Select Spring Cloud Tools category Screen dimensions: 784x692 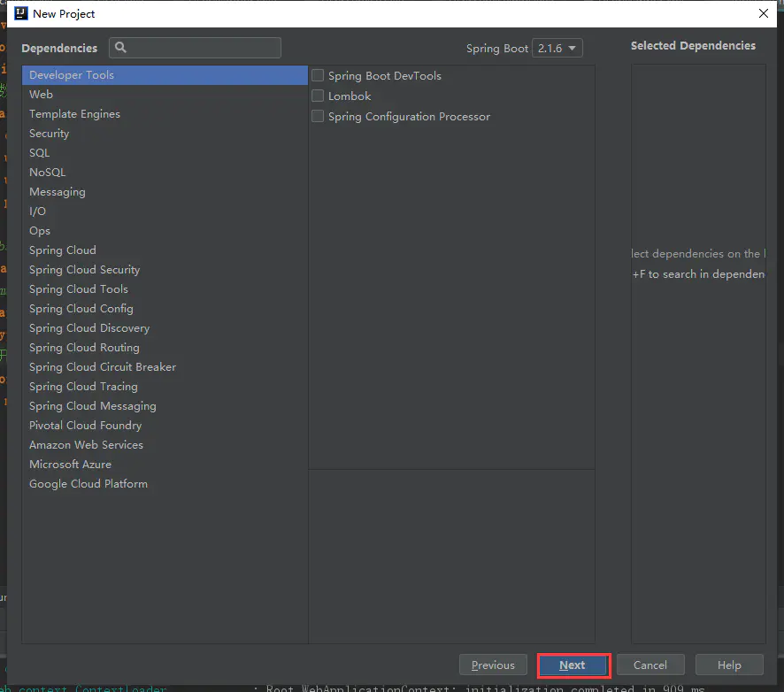tap(165, 289)
